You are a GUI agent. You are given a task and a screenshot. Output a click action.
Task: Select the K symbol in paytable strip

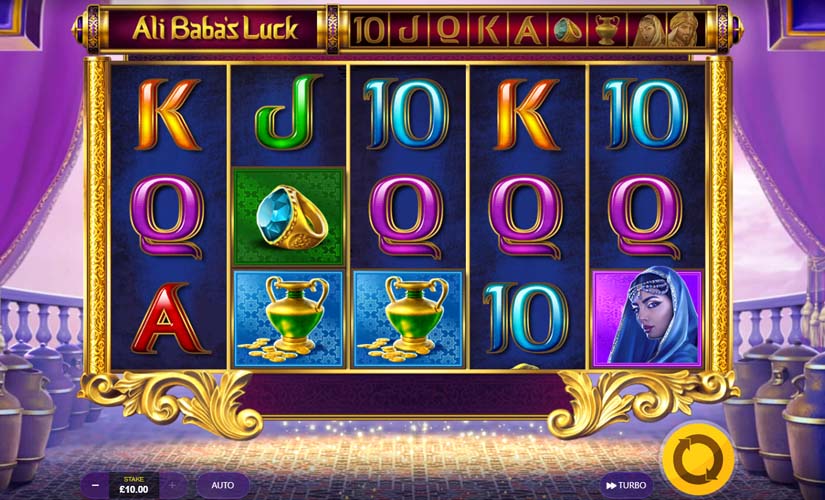point(488,30)
